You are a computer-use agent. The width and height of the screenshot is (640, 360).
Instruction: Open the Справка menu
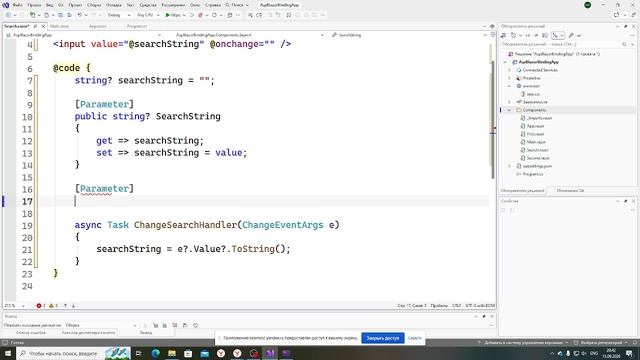(213, 5)
